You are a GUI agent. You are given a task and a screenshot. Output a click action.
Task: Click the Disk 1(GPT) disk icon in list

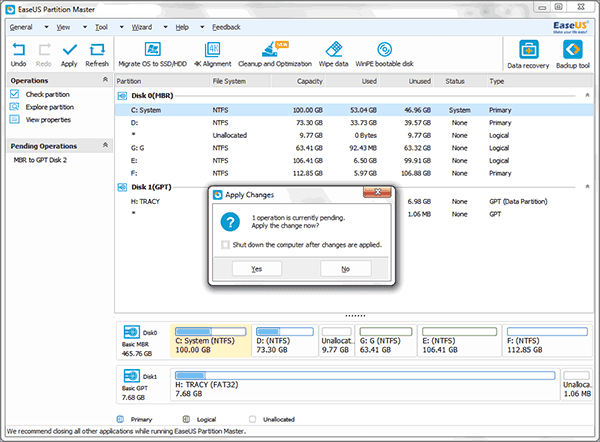tap(122, 187)
